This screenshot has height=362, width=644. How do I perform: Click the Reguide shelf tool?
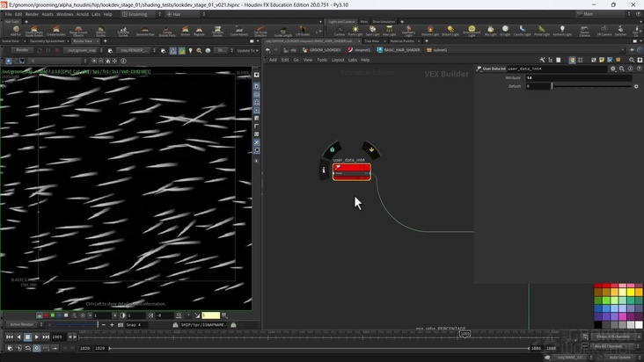click(199, 31)
